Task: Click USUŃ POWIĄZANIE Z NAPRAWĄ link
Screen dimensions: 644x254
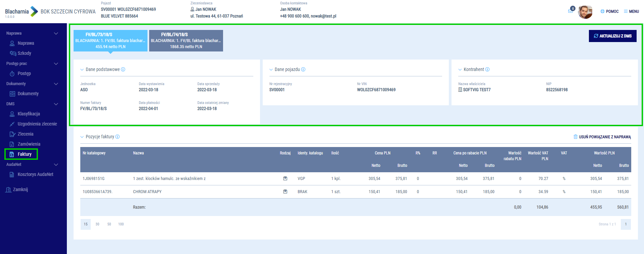Action: (x=602, y=137)
